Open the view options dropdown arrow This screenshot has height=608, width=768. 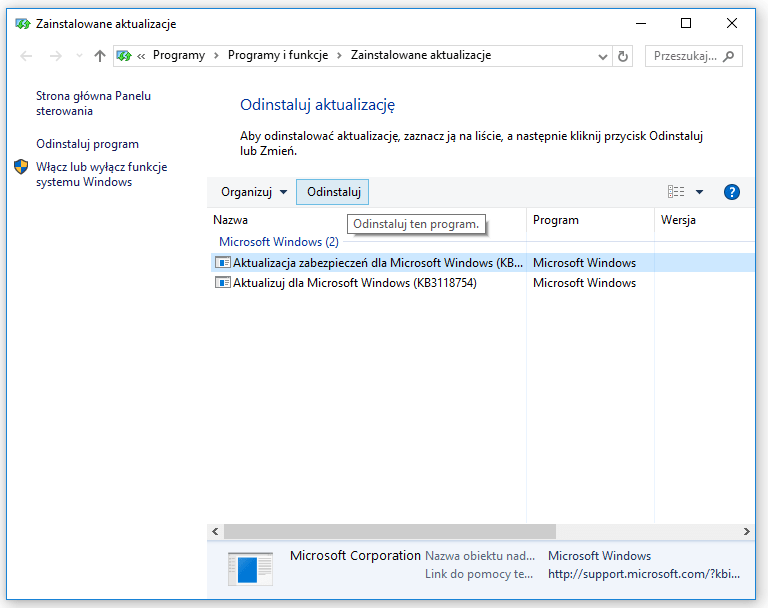click(699, 192)
